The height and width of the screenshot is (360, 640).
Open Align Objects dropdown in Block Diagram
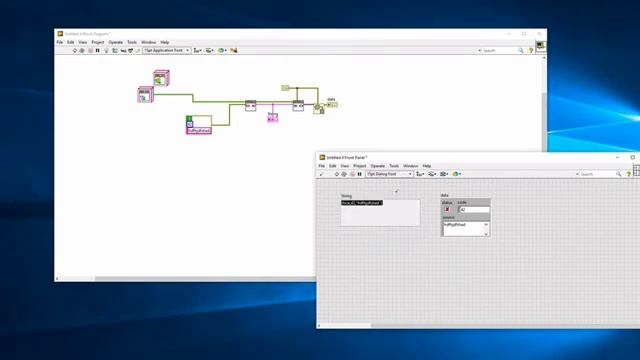[198, 51]
